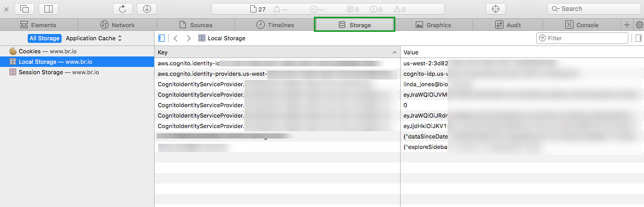
Task: Click the download web archive icon
Action: (147, 9)
